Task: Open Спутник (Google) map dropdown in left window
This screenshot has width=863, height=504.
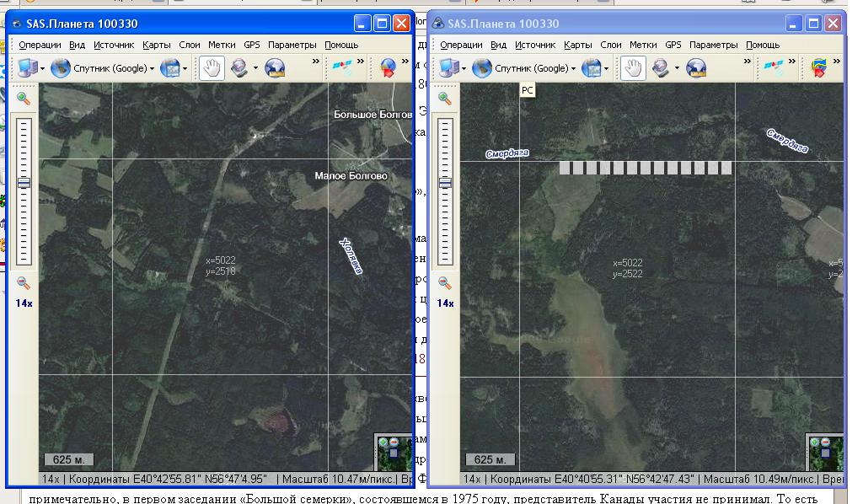Action: click(x=152, y=69)
